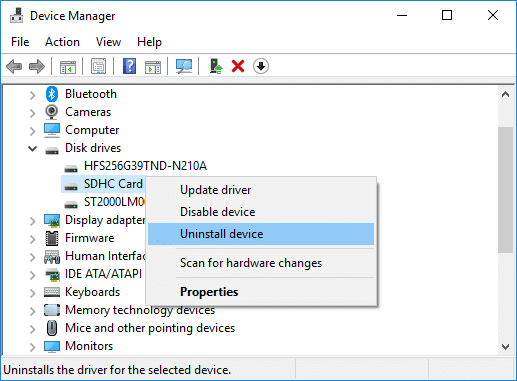This screenshot has width=517, height=381.
Task: Click the red X Uninstall device icon
Action: (238, 66)
